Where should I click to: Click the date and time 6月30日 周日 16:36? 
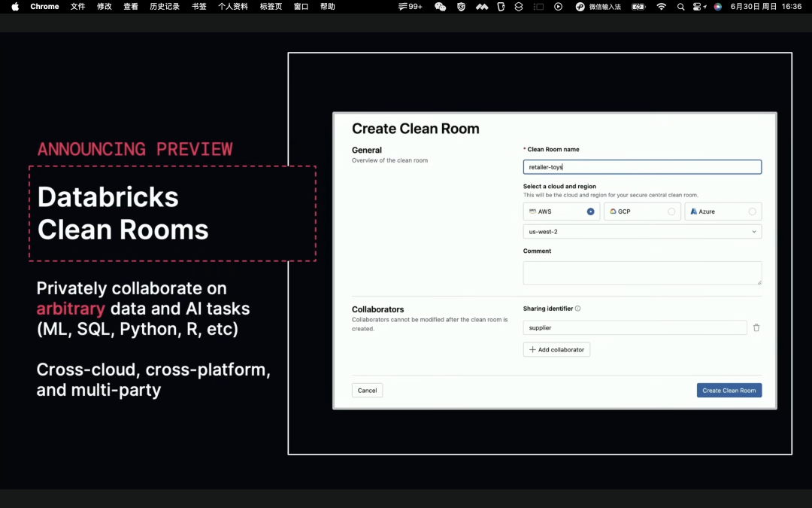pos(766,7)
